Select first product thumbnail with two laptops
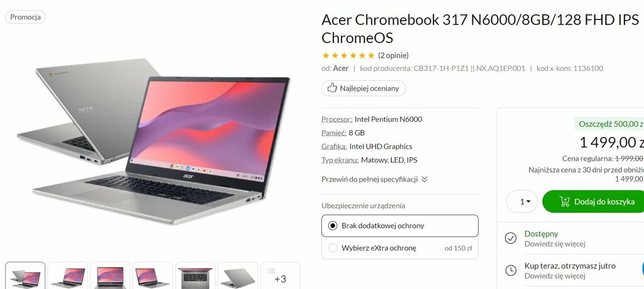Screen dimensions: 644x289 click(25, 276)
